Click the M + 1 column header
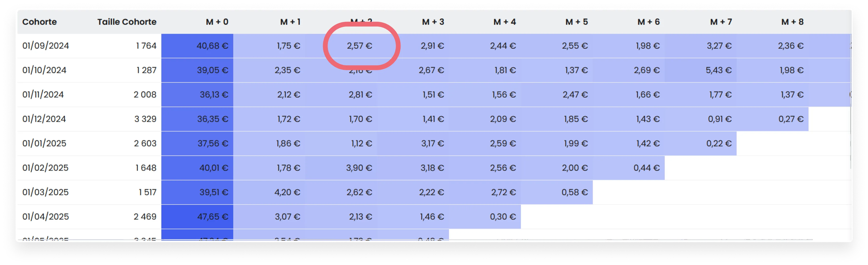868x265 pixels. coord(290,22)
